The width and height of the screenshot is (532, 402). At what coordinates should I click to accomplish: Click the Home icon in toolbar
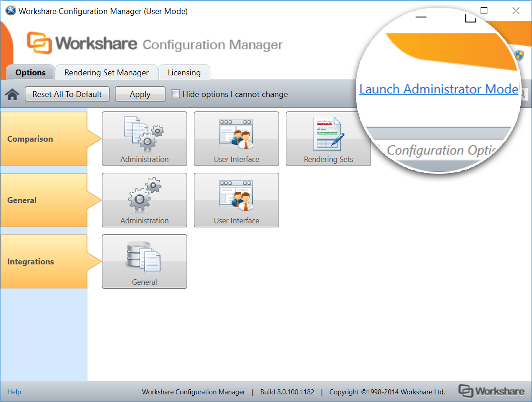(12, 94)
